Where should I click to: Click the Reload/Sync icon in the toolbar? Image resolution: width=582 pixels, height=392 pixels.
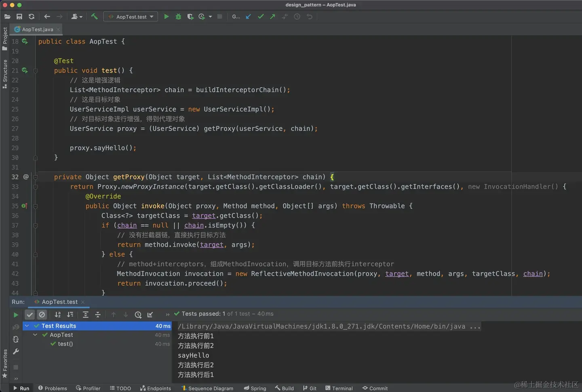[31, 17]
